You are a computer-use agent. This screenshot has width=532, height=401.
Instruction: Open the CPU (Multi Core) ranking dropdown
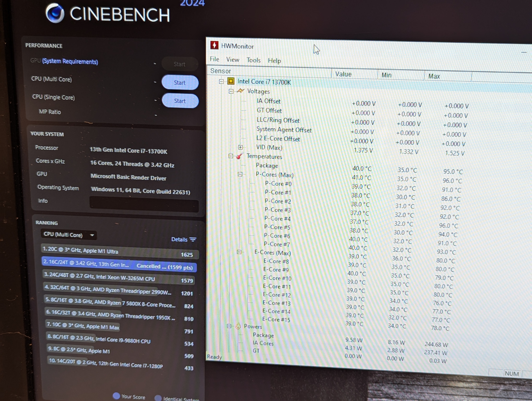click(x=69, y=235)
